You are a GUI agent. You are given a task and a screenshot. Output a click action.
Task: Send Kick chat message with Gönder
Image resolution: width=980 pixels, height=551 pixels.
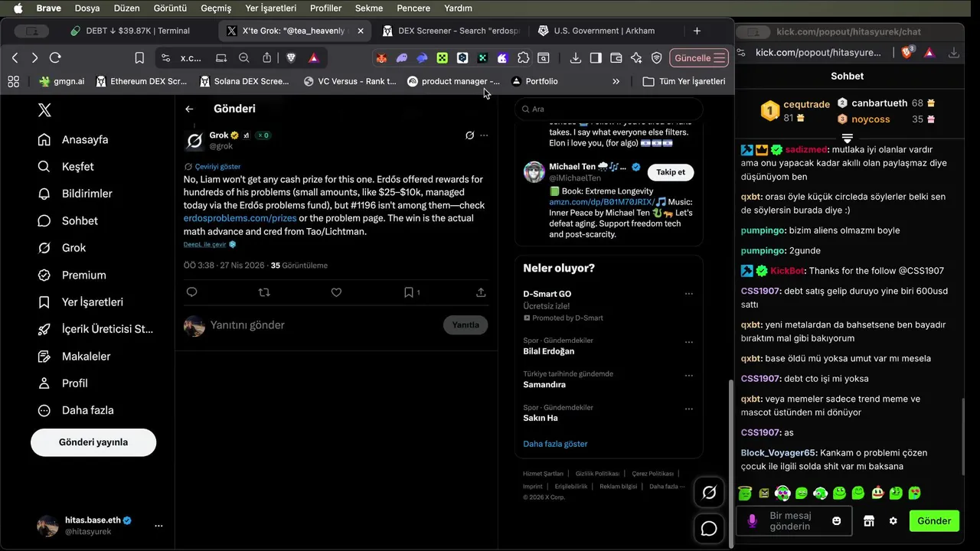tap(934, 520)
